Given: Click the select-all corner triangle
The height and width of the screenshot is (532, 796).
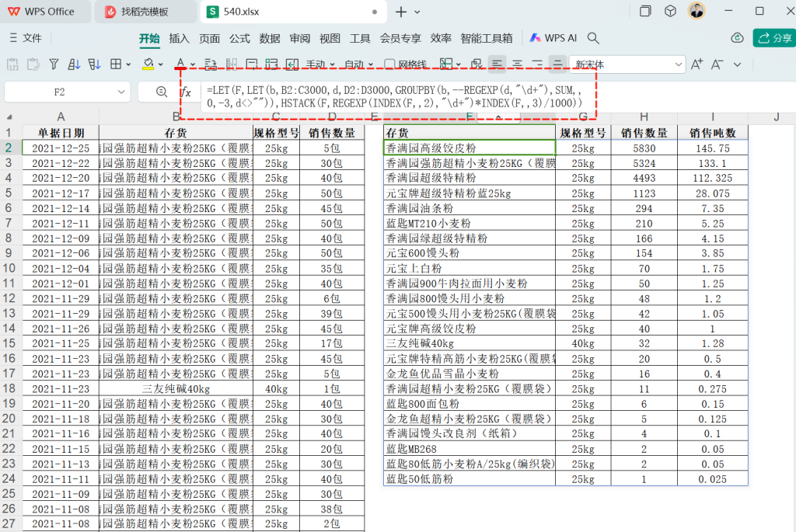Looking at the screenshot, I should (x=9, y=117).
